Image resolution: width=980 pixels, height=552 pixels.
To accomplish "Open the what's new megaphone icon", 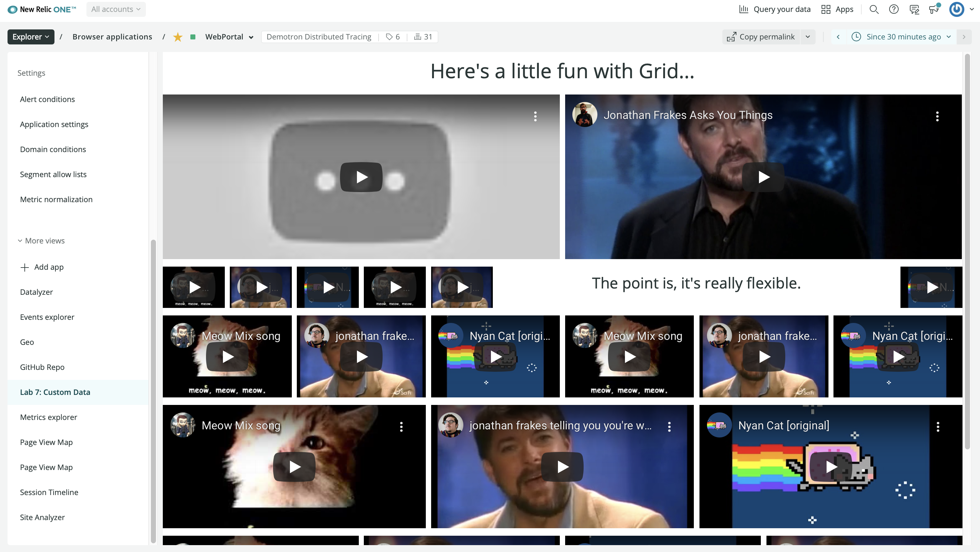I will click(x=934, y=9).
